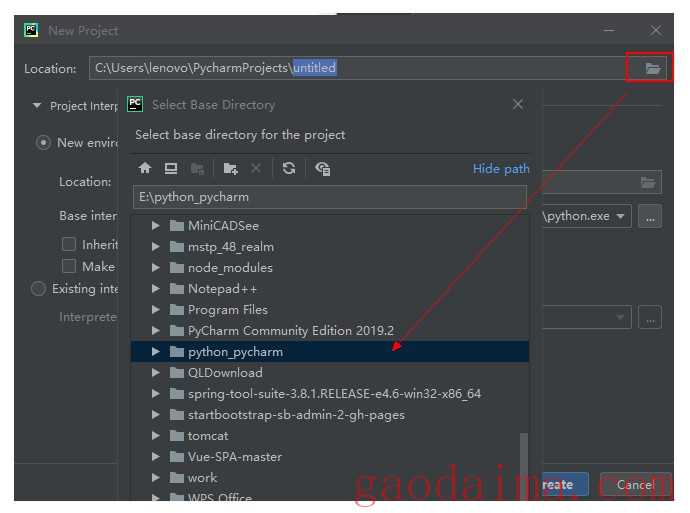Image resolution: width=690 pixels, height=513 pixels.
Task: Select the QLDownload folder
Action: tap(225, 373)
